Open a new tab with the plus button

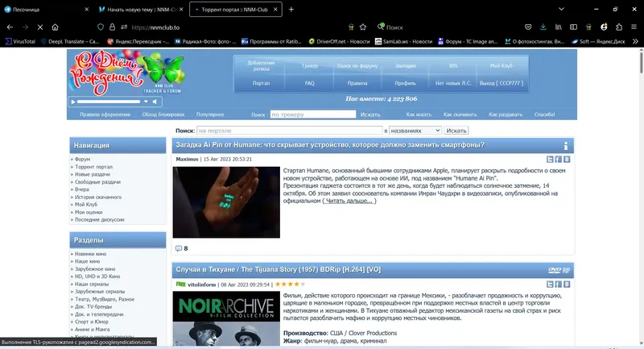(x=291, y=10)
